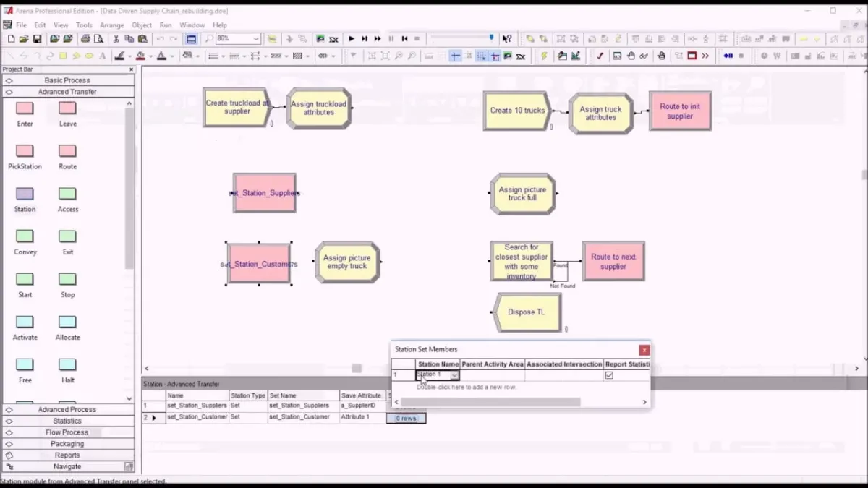Create a new model with New icon
Viewport: 868px width, 488px height.
pyautogui.click(x=10, y=38)
